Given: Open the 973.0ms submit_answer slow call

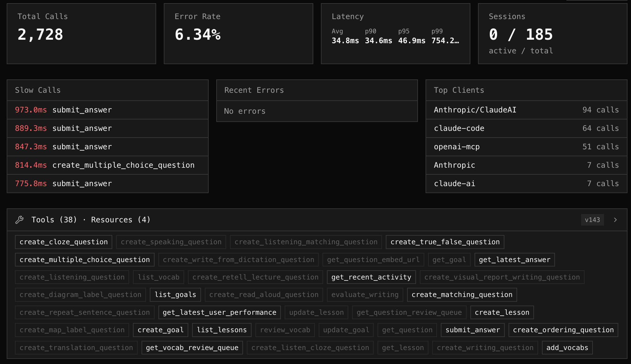Looking at the screenshot, I should pyautogui.click(x=107, y=110).
